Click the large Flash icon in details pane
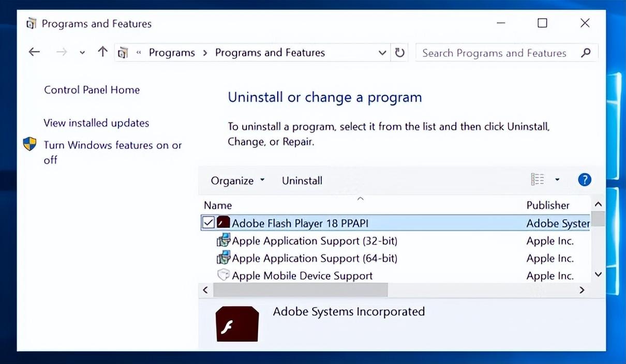Image resolution: width=626 pixels, height=364 pixels. pos(237,324)
